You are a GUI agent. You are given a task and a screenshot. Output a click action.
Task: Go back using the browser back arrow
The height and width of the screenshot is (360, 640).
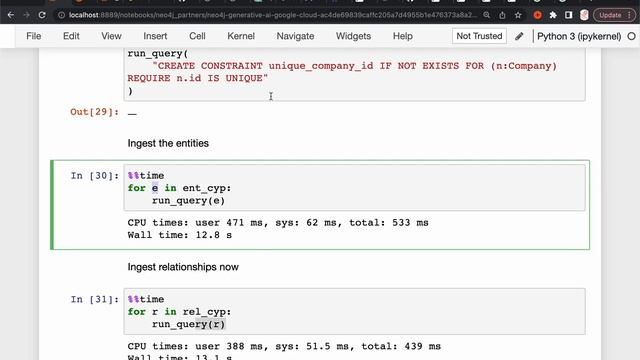click(11, 15)
